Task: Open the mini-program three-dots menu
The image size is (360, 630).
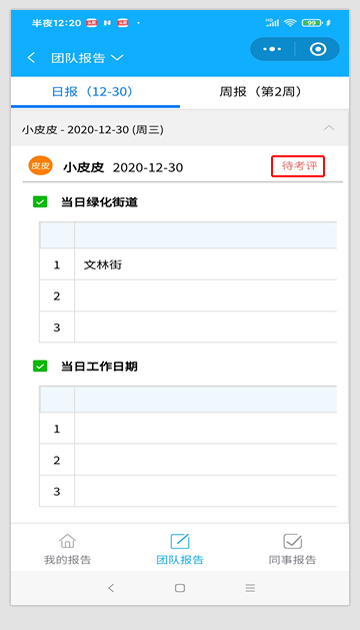Action: (x=272, y=49)
